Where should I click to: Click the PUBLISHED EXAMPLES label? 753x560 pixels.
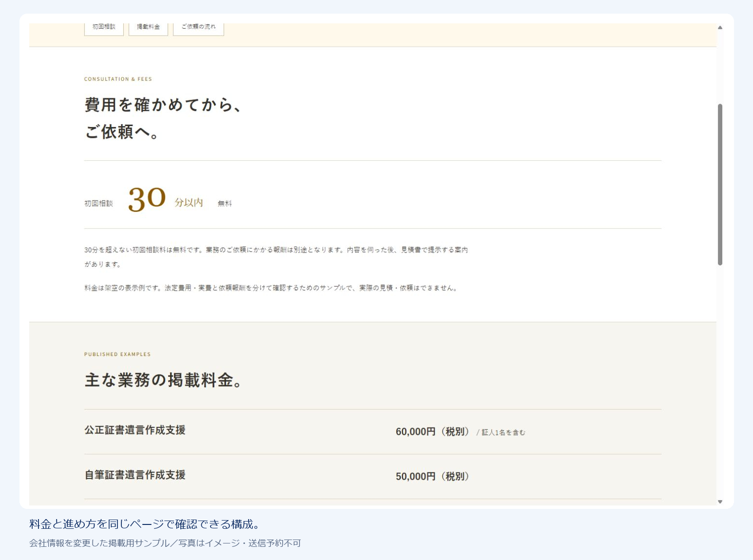117,355
